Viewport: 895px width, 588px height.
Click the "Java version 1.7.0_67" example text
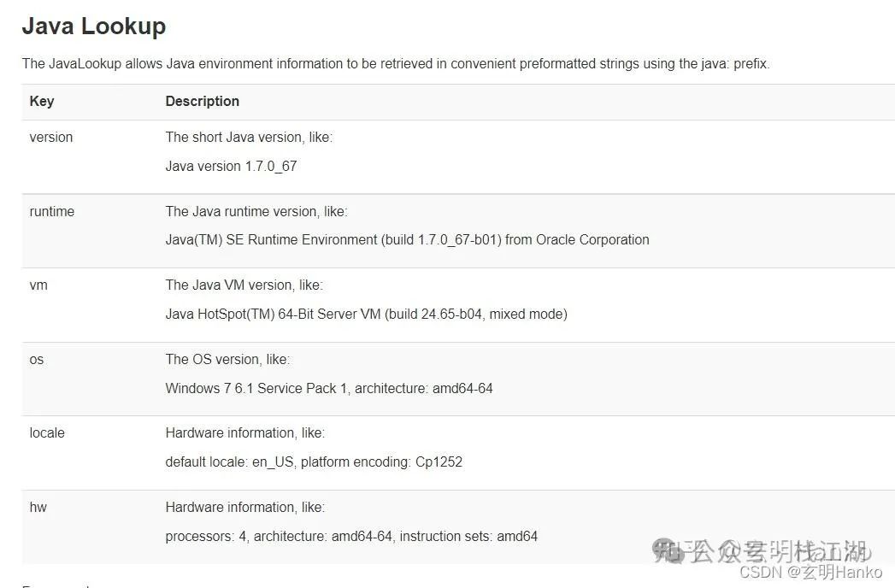click(231, 166)
